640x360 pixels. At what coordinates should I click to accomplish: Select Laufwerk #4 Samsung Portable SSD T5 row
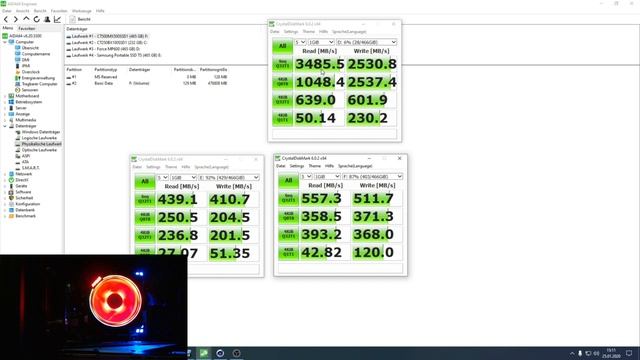click(114, 55)
